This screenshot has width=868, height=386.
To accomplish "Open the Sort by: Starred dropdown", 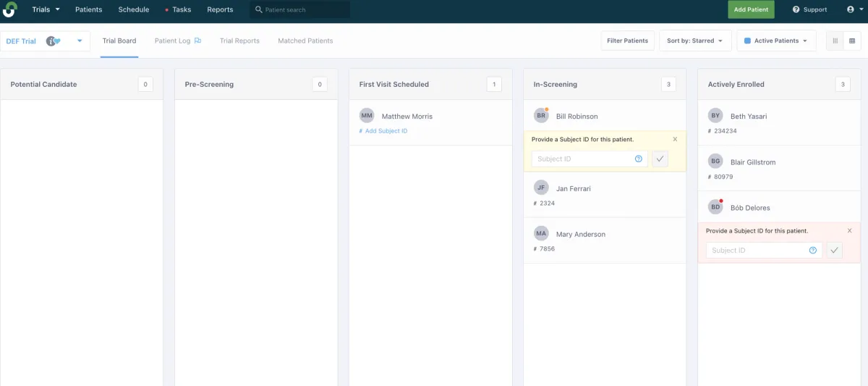I will coord(694,41).
